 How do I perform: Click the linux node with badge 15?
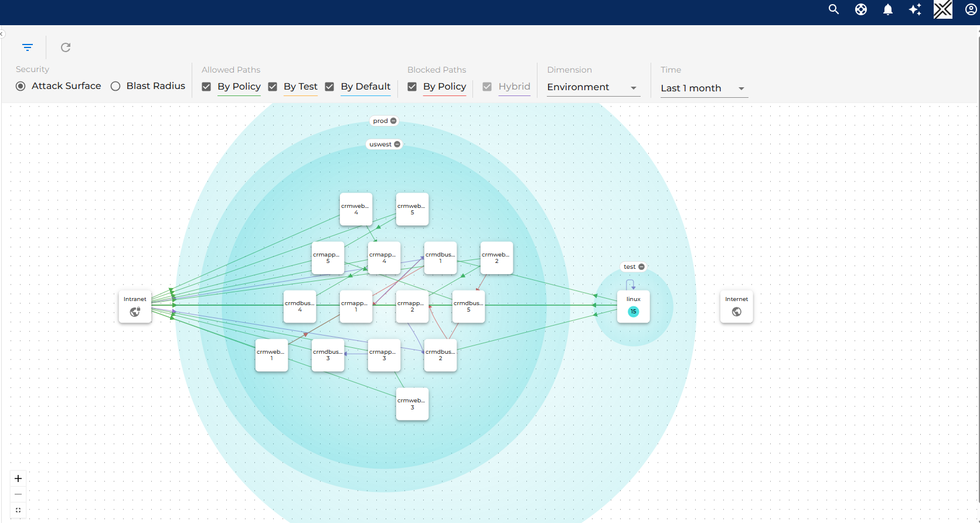pyautogui.click(x=633, y=306)
